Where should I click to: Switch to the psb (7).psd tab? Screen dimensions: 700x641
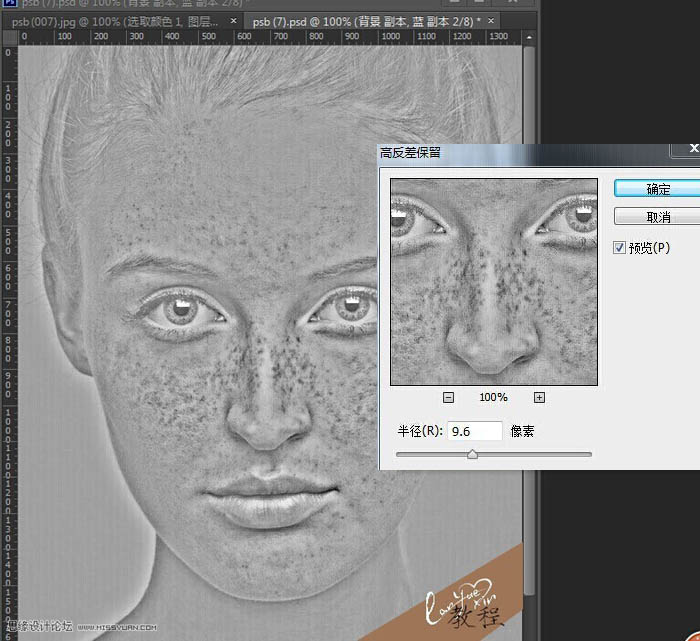[x=366, y=21]
